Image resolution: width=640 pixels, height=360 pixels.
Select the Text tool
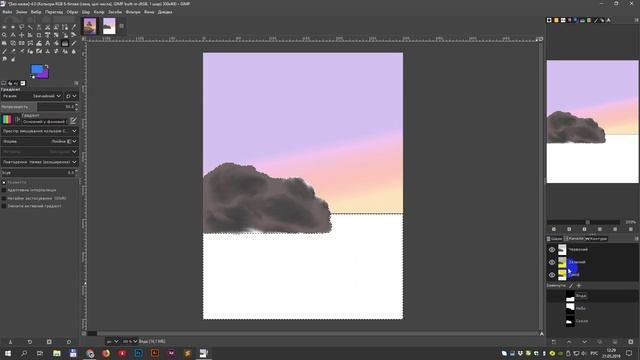pyautogui.click(x=47, y=43)
